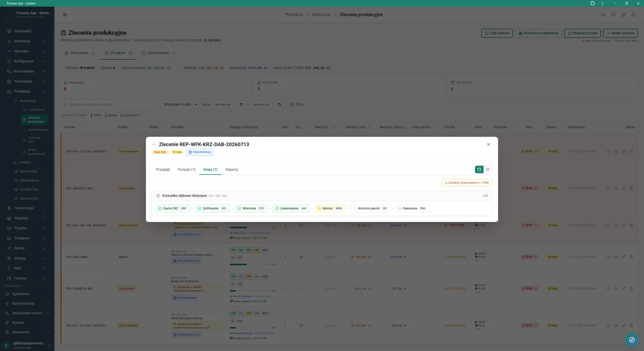Open Dokumentacja from the order dialog header
Viewport: 644px width, 351px height.
click(x=200, y=152)
